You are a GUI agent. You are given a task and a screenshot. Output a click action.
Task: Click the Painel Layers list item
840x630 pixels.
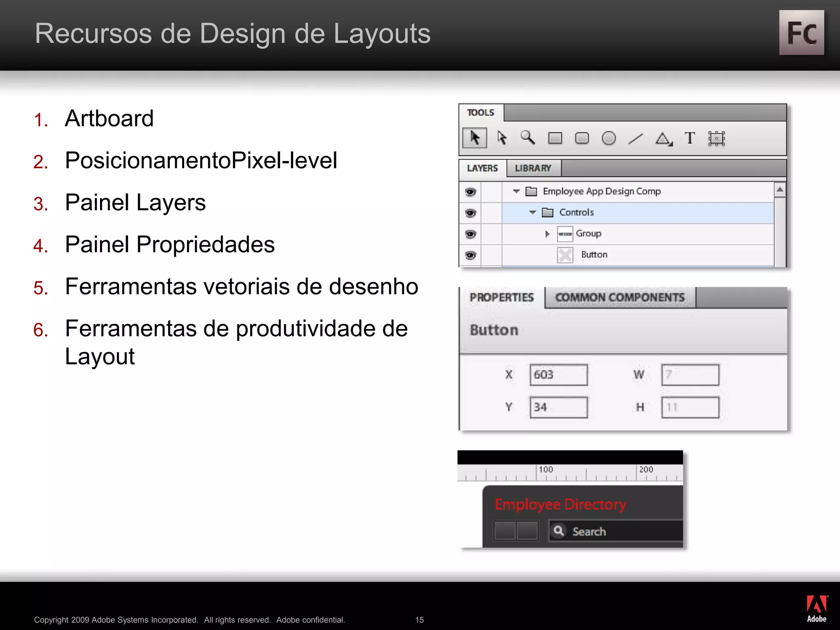pos(135,203)
